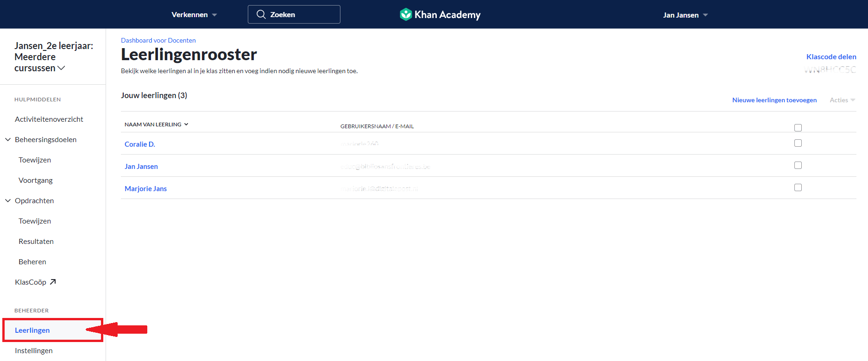Tick the checkbox for Marjorie Jans
The image size is (868, 361).
tap(798, 187)
